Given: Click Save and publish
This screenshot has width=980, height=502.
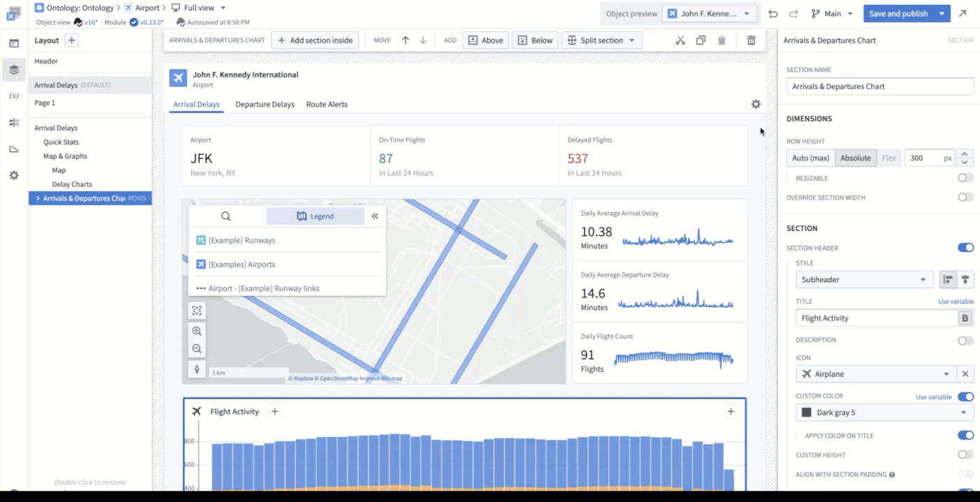Looking at the screenshot, I should click(899, 13).
